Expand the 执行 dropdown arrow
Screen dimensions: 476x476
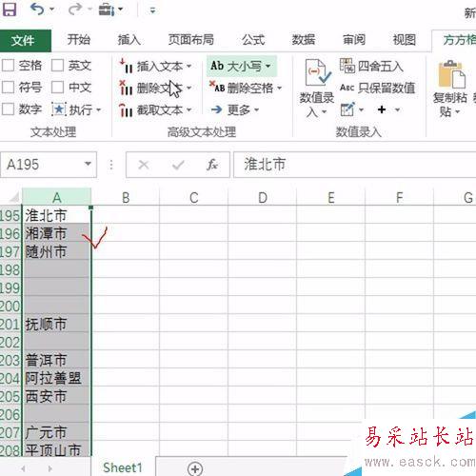tap(98, 110)
